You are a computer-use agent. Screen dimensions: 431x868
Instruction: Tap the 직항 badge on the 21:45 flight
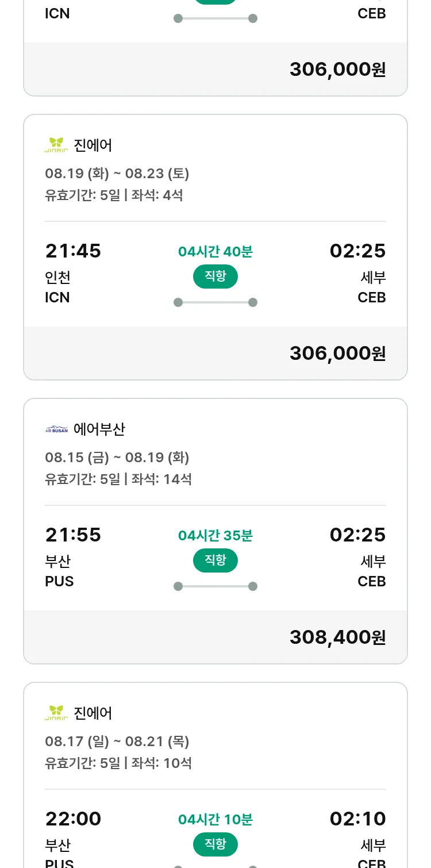pos(215,276)
